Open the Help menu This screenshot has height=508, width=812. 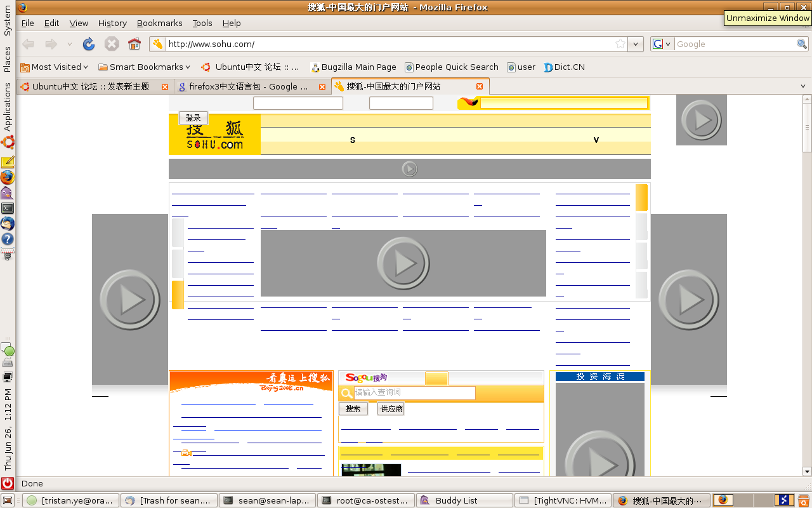click(x=232, y=23)
